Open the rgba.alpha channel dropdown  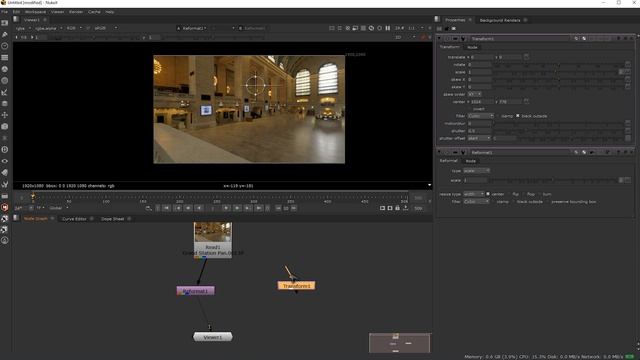(x=48, y=28)
